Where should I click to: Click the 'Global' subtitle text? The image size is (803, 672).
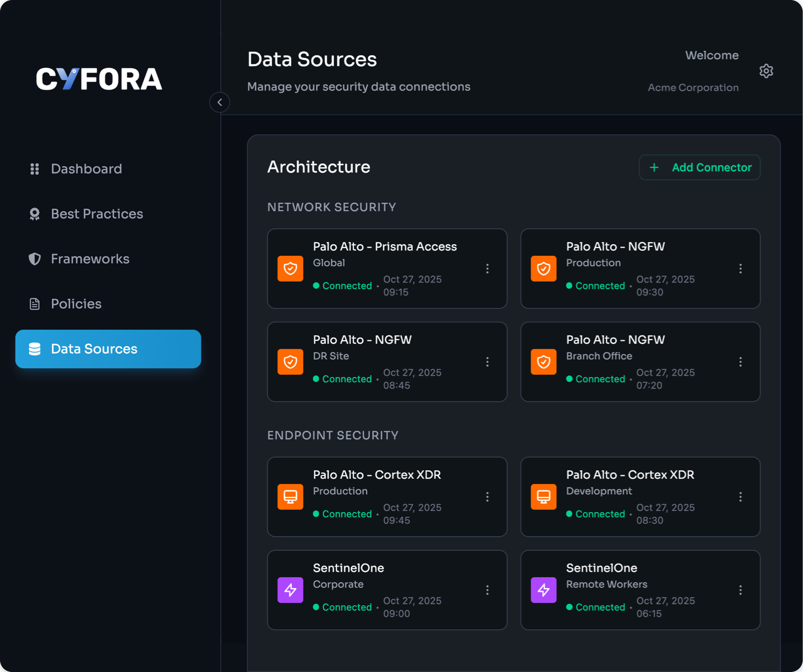(x=329, y=263)
